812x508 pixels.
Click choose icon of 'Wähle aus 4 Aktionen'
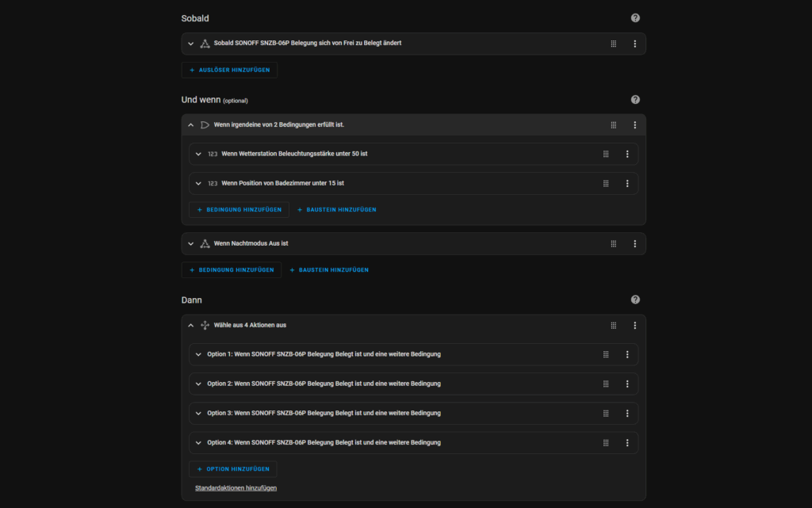205,326
